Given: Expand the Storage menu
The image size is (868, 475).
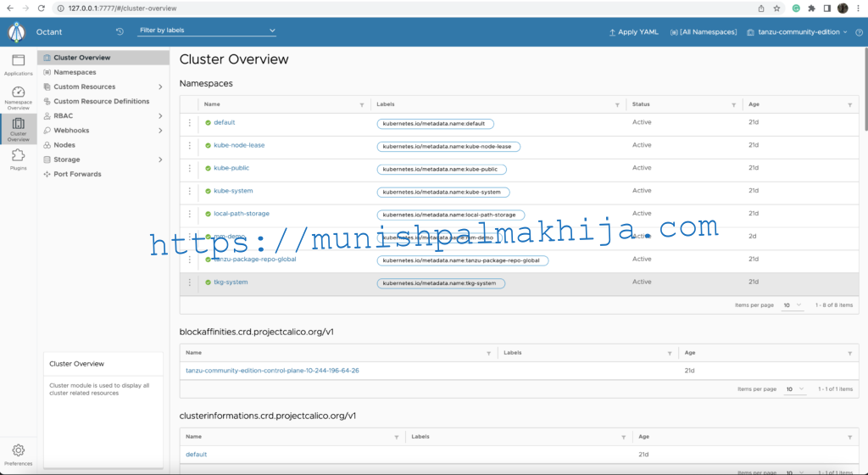Looking at the screenshot, I should [x=160, y=159].
